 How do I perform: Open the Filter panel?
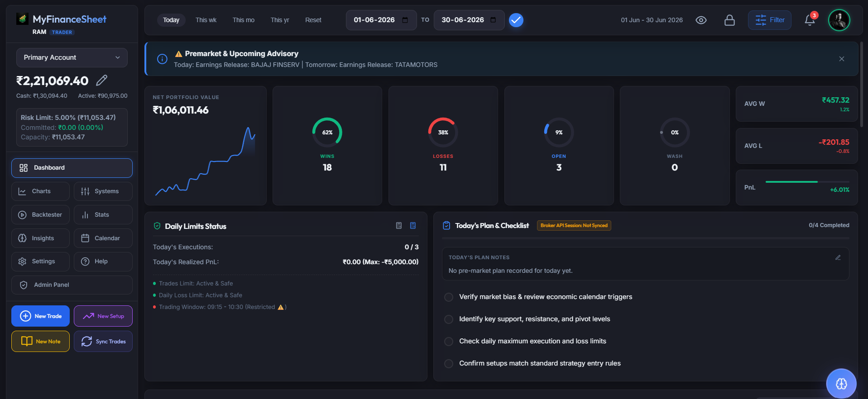tap(770, 20)
